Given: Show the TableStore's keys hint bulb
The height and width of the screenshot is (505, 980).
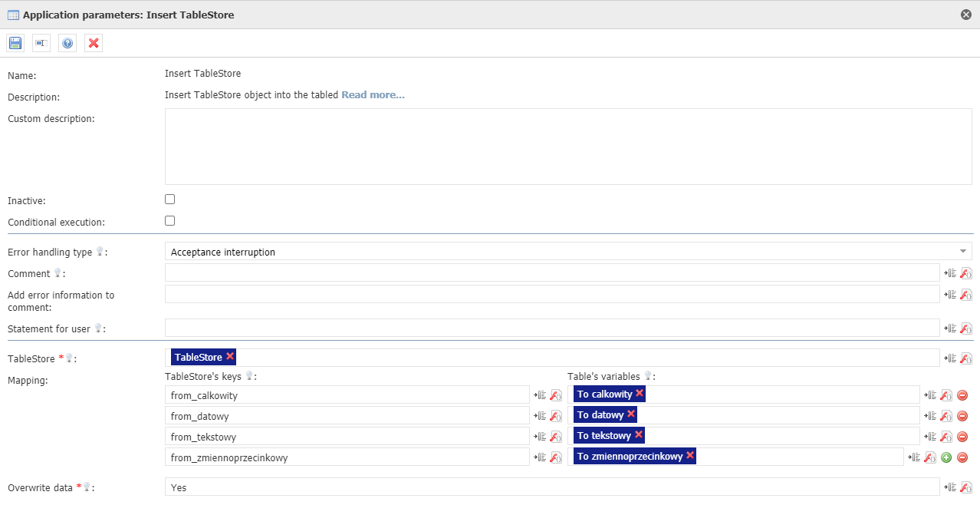Looking at the screenshot, I should [248, 376].
